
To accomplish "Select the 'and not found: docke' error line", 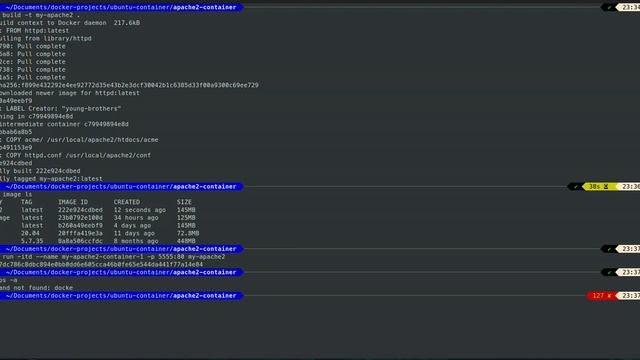I will point(36,288).
